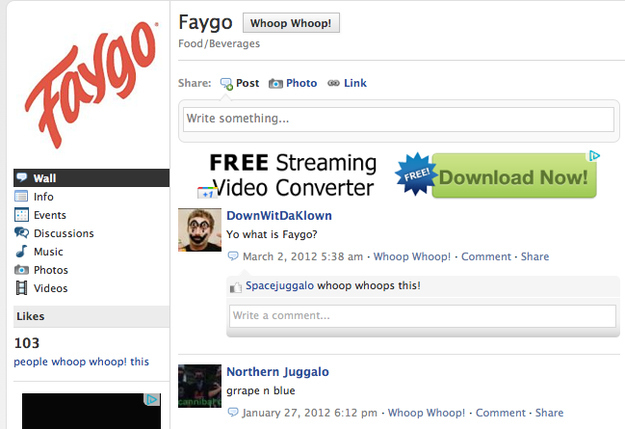
Task: Whoop Whoop! DownWitDaKlown's post
Action: 412,256
